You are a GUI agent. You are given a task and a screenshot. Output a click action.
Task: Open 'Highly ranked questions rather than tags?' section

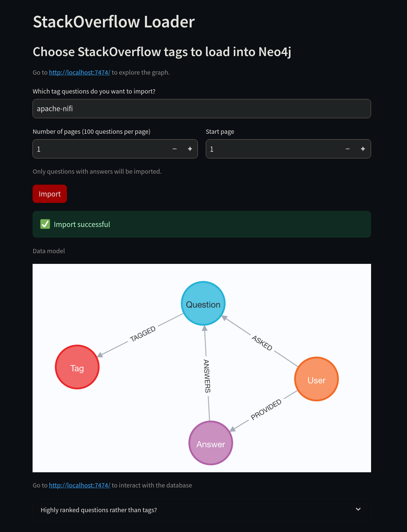99,510
